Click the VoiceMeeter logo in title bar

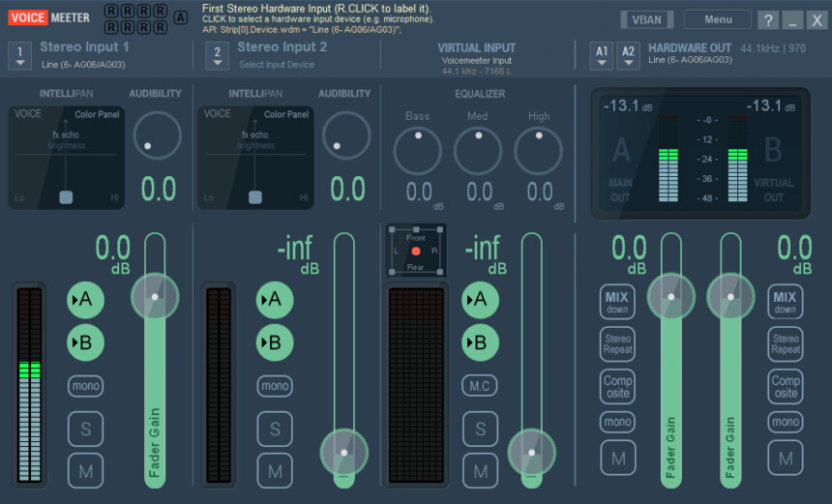(49, 16)
